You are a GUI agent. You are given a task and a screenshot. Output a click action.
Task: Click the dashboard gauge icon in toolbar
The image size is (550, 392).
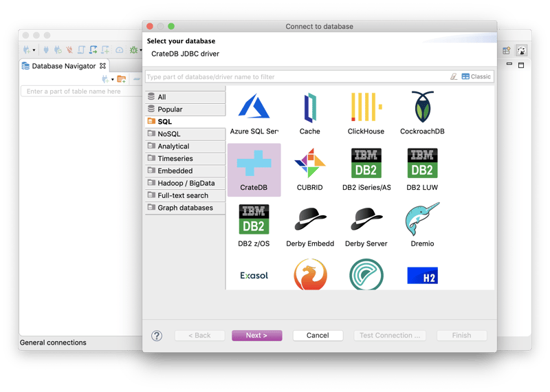point(119,50)
